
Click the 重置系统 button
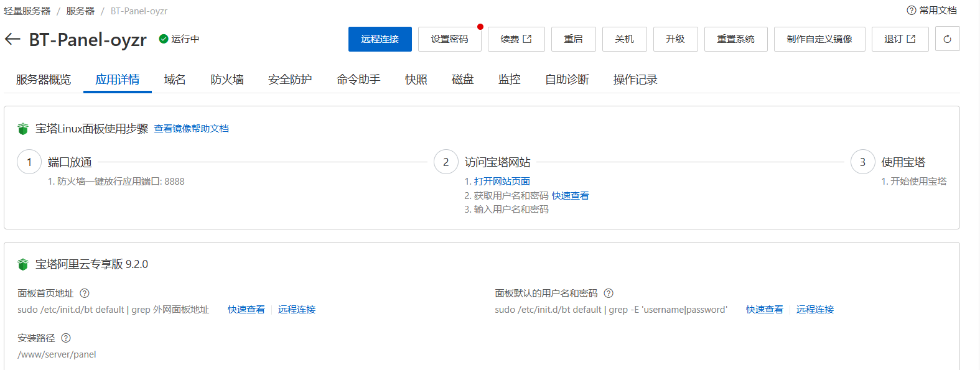coord(736,39)
